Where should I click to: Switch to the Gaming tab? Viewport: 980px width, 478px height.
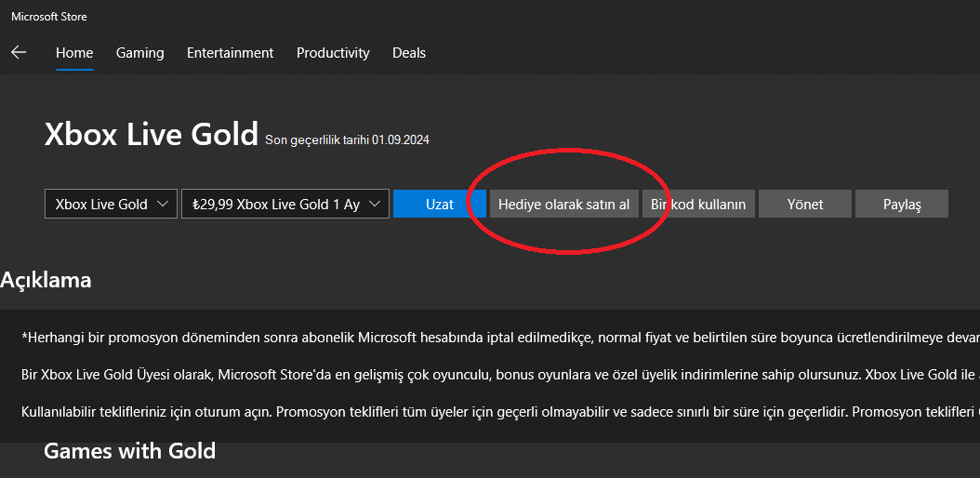[140, 53]
